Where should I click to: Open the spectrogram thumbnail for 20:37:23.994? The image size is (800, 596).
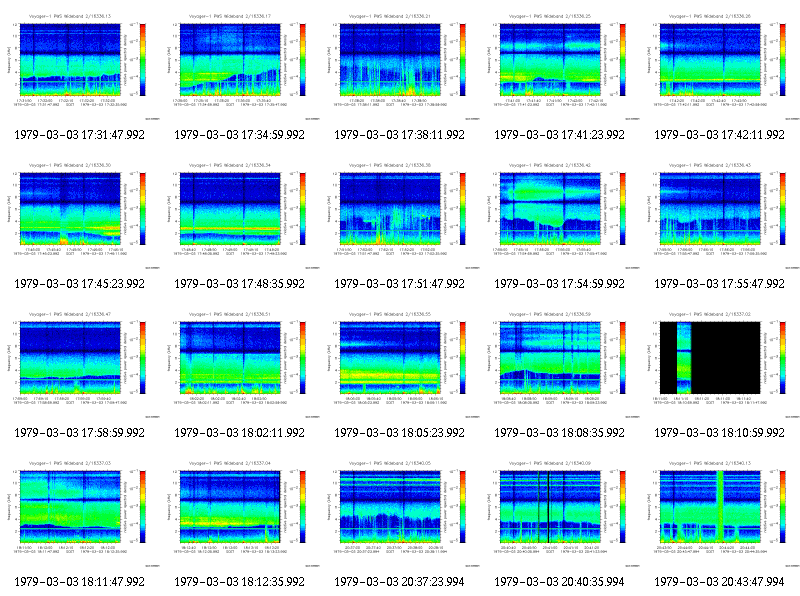[400, 513]
